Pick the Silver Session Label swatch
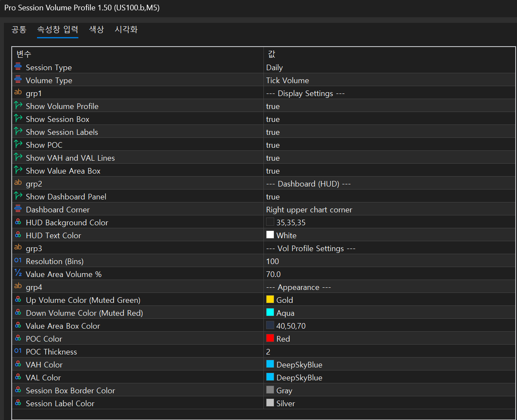 click(270, 403)
